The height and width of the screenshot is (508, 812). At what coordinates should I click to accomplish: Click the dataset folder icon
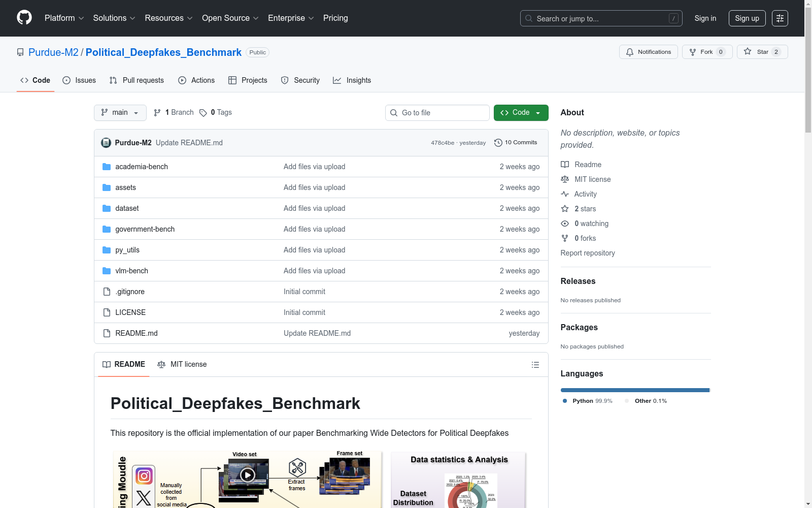pos(107,208)
